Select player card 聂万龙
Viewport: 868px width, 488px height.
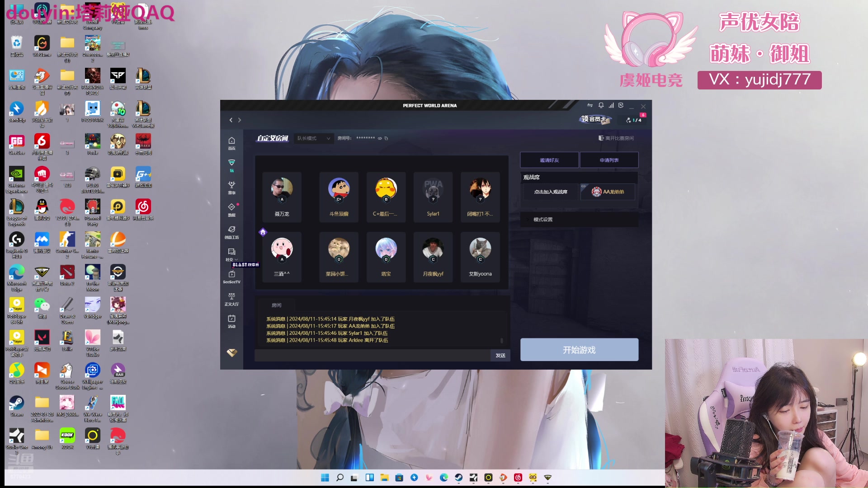[x=282, y=197]
